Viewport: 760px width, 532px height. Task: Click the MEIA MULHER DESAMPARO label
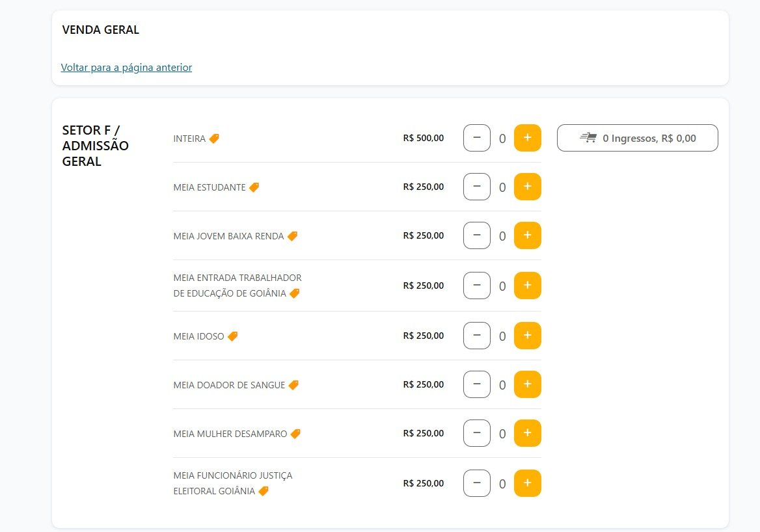(230, 434)
